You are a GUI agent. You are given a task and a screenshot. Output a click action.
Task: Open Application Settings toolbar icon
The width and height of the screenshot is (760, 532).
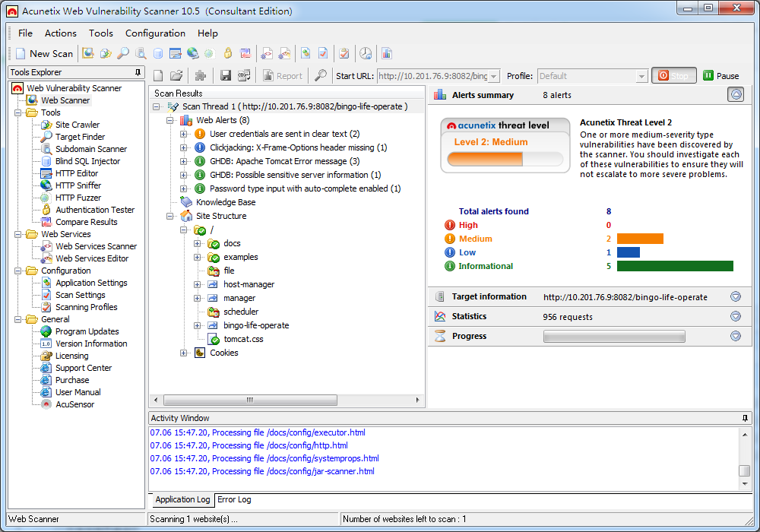[x=306, y=53]
